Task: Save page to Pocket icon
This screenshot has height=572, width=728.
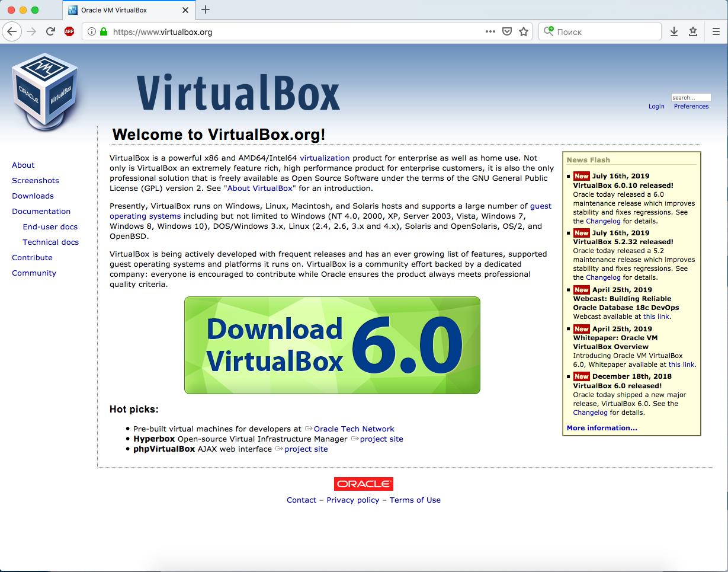Action: [507, 31]
